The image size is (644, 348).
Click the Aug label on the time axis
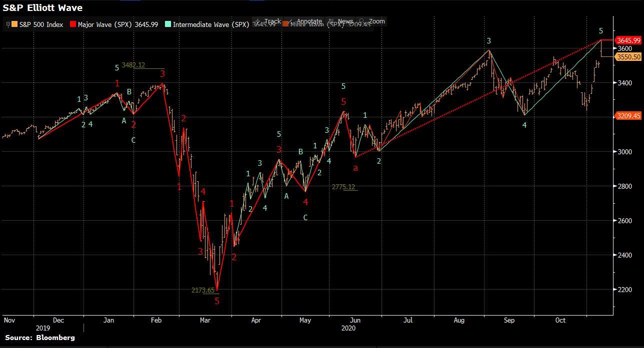coord(459,320)
